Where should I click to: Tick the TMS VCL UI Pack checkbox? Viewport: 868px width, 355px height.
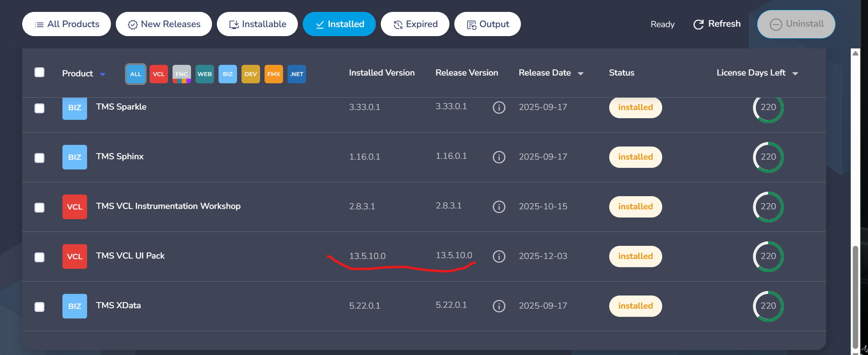[x=39, y=257]
